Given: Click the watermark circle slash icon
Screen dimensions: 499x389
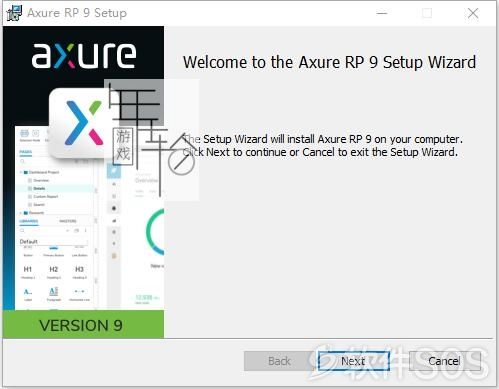Looking at the screenshot, I should [x=181, y=163].
